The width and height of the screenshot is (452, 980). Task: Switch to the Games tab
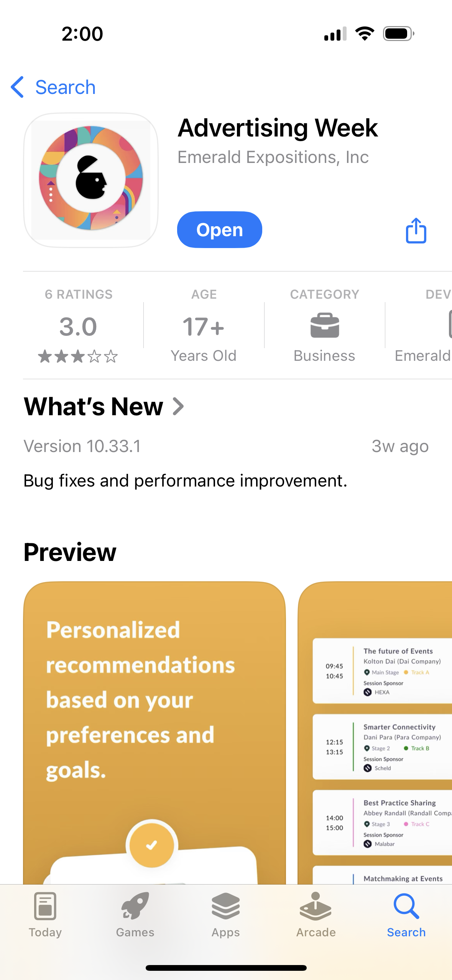coord(135,914)
